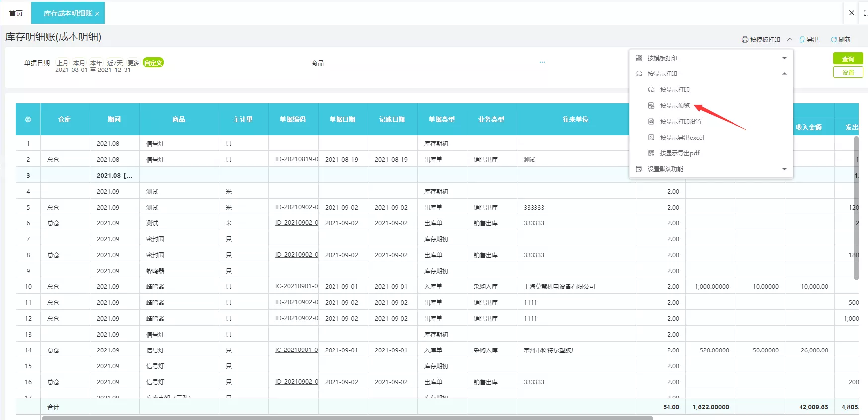
Task: Click the 商品 input field
Action: (x=438, y=63)
